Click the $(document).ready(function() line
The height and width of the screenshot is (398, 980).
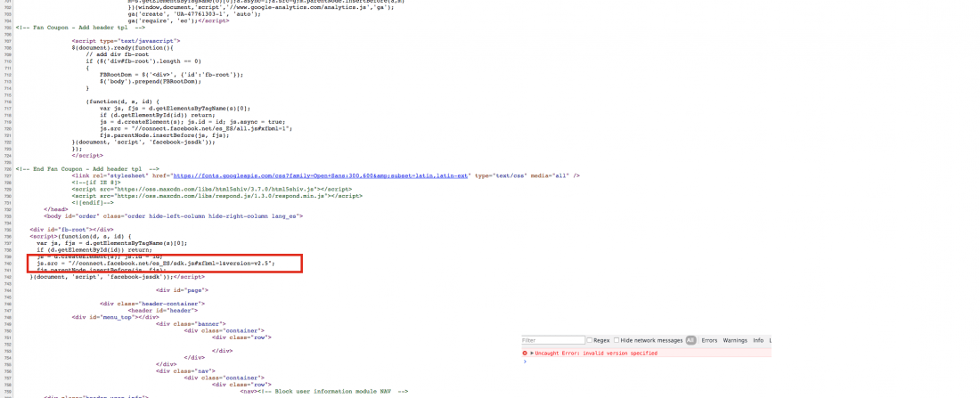pos(123,47)
